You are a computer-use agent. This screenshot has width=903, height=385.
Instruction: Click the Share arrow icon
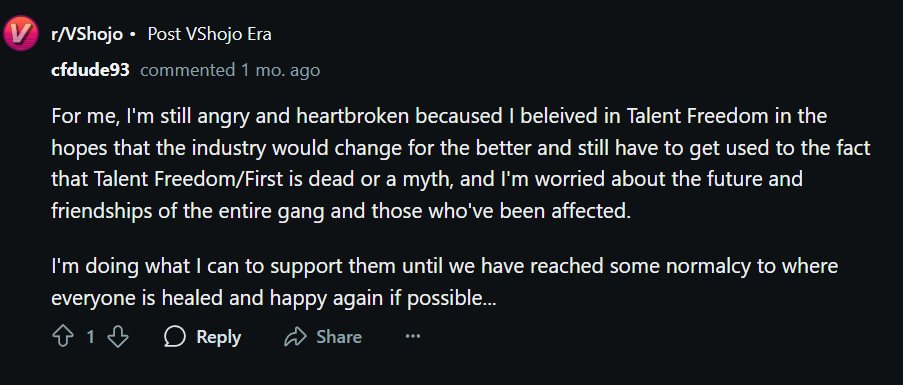click(x=295, y=337)
